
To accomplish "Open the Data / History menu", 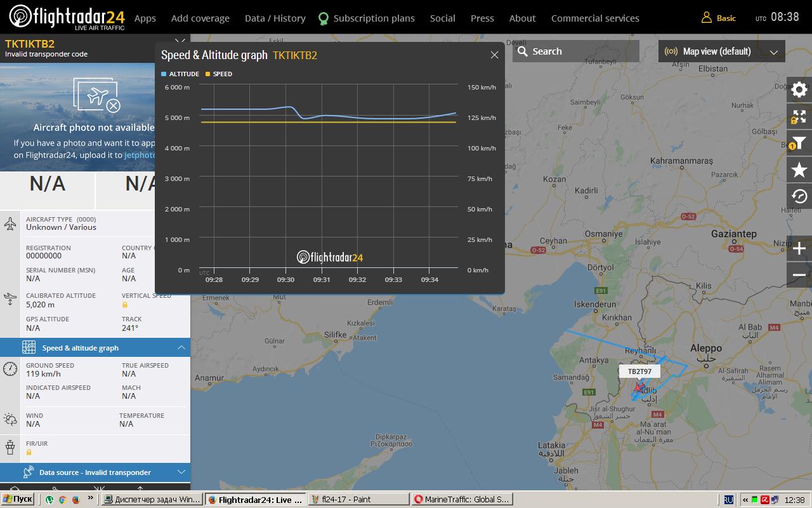I will pyautogui.click(x=275, y=18).
